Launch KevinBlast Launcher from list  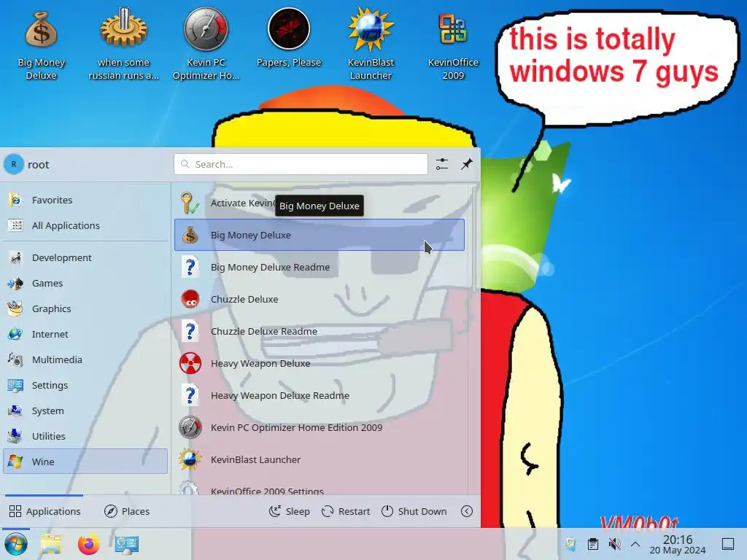[320, 459]
